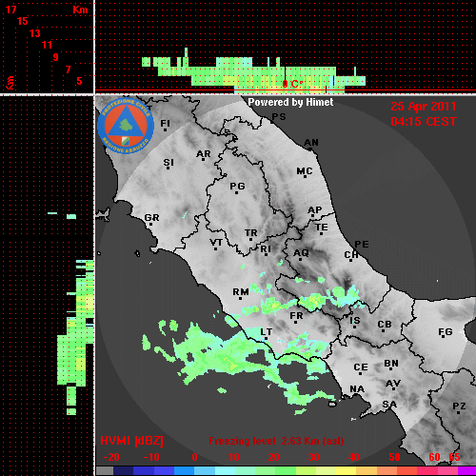The width and height of the screenshot is (476, 476).
Task: Click the 25 Apr 2011 date stamp
Action: (424, 107)
